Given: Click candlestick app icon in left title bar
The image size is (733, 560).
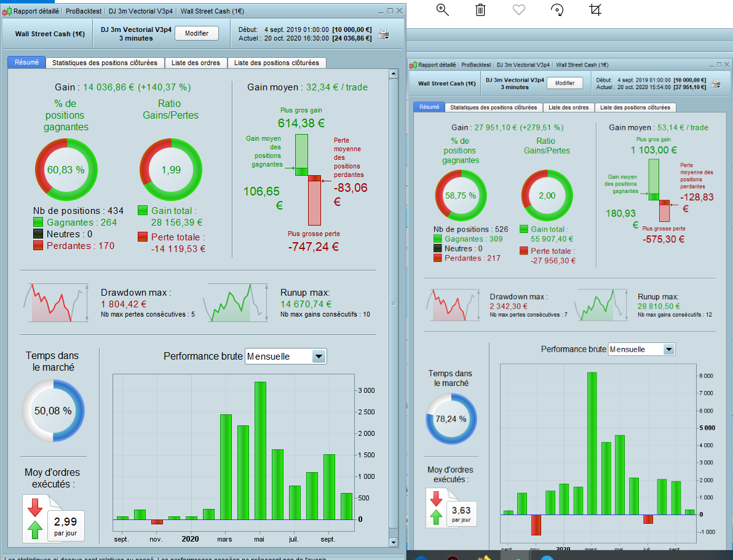Looking at the screenshot, I should click(x=7, y=10).
